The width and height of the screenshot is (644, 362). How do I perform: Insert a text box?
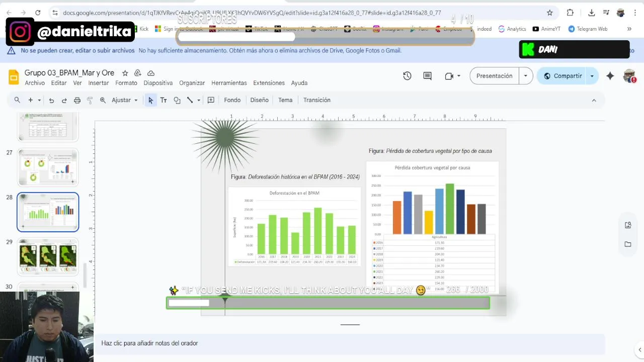click(164, 100)
